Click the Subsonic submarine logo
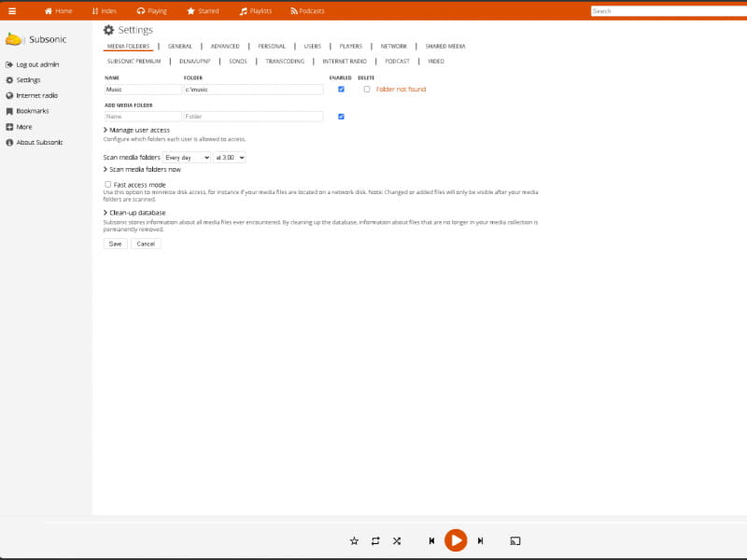Image resolution: width=747 pixels, height=560 pixels. coord(13,39)
